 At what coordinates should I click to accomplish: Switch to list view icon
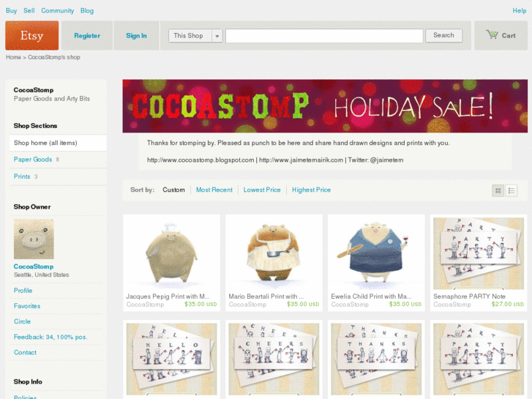(512, 190)
